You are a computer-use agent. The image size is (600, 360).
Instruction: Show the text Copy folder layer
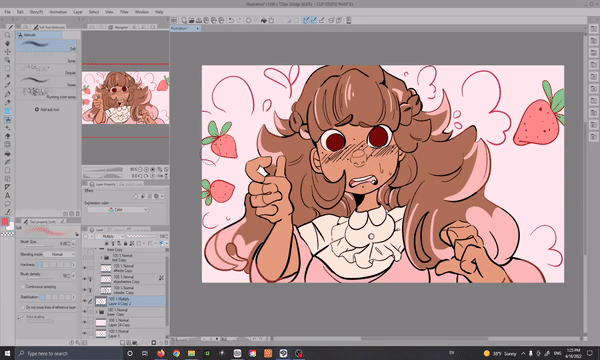pyautogui.click(x=85, y=257)
